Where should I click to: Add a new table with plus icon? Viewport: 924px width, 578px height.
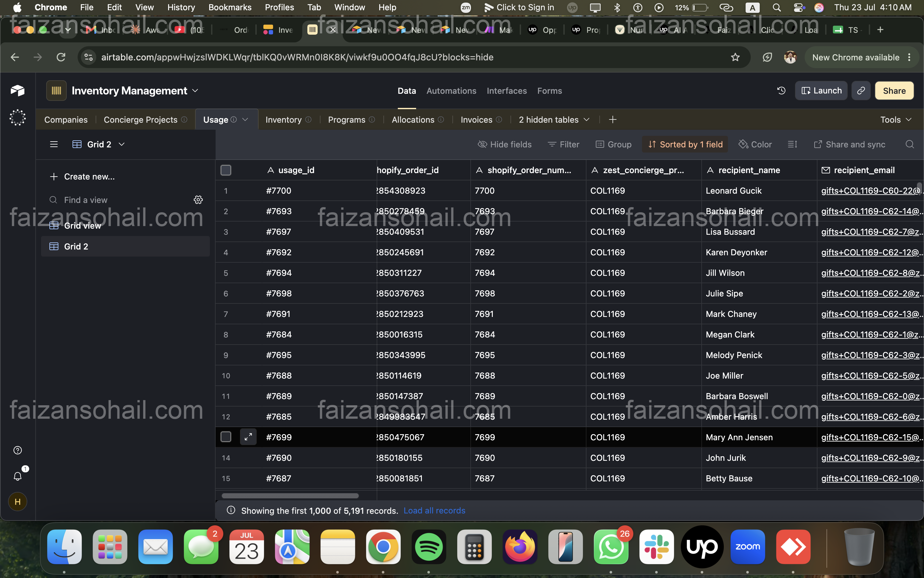[x=612, y=120]
